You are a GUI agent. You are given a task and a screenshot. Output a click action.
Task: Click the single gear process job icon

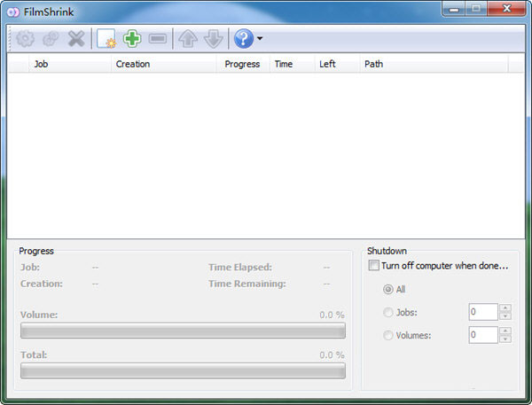click(26, 39)
